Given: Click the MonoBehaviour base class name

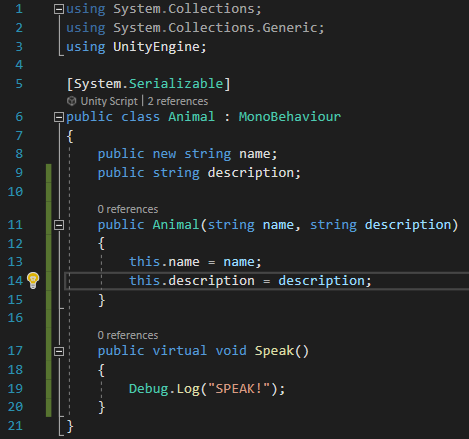Looking at the screenshot, I should point(290,117).
